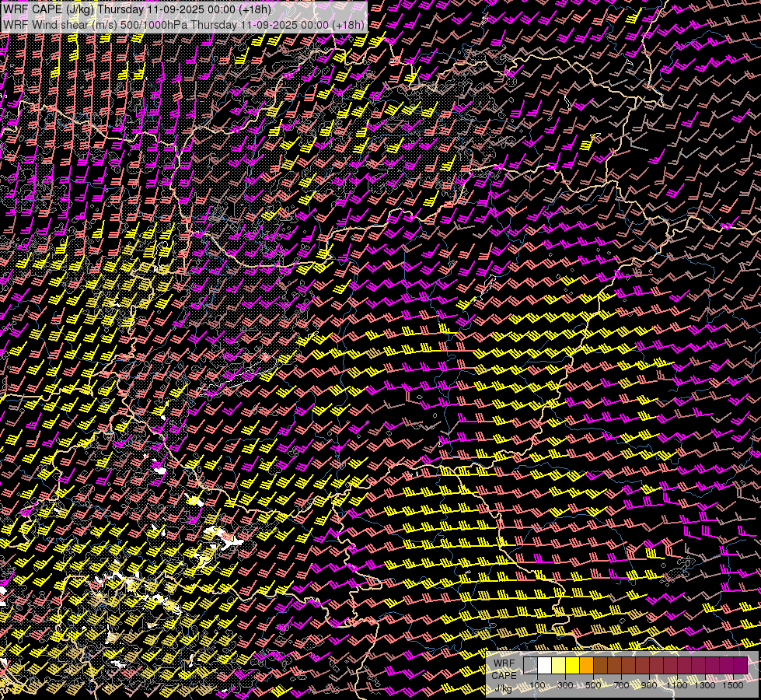Pick the bright yellow CAPE legend swatch

[572, 666]
